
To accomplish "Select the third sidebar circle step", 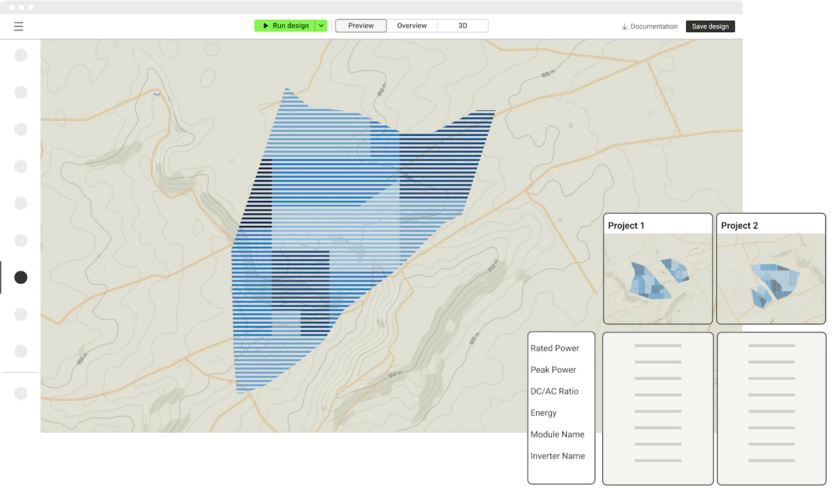I will [x=21, y=129].
